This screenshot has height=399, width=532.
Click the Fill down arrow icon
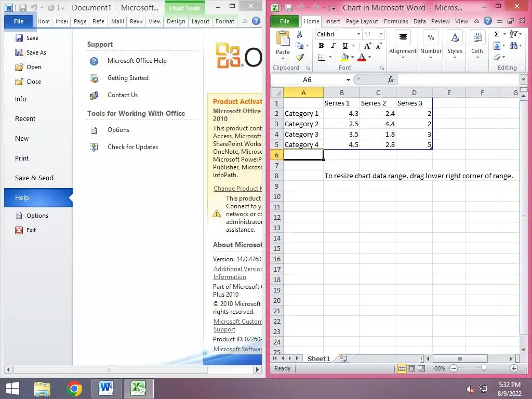(x=497, y=46)
